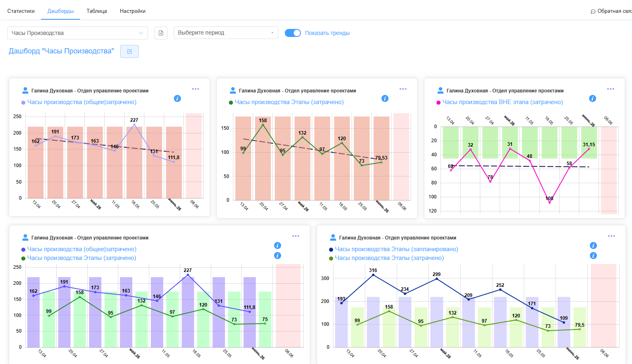632x364 pixels.
Task: Click the dark blue legend dot for Этапы (запланировано)
Action: pos(331,249)
